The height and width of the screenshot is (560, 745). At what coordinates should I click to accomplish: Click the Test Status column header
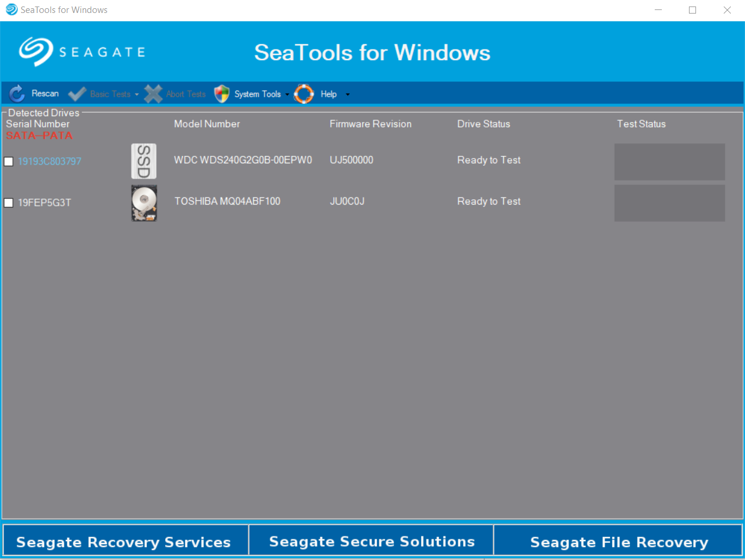[x=641, y=124]
